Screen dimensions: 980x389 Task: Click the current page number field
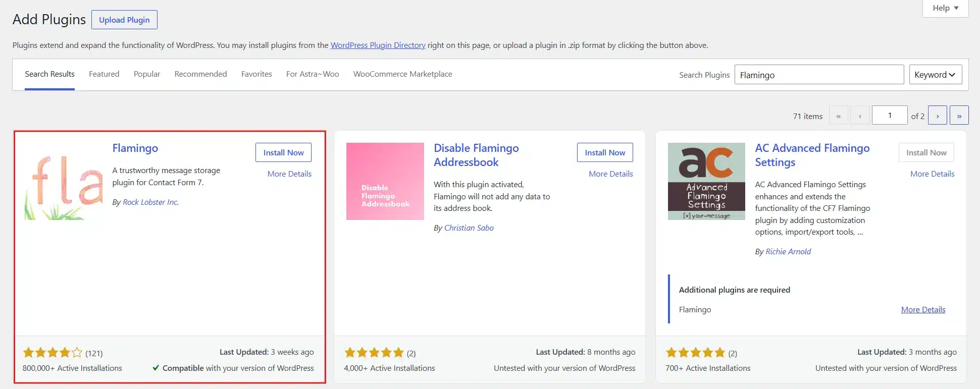(890, 116)
